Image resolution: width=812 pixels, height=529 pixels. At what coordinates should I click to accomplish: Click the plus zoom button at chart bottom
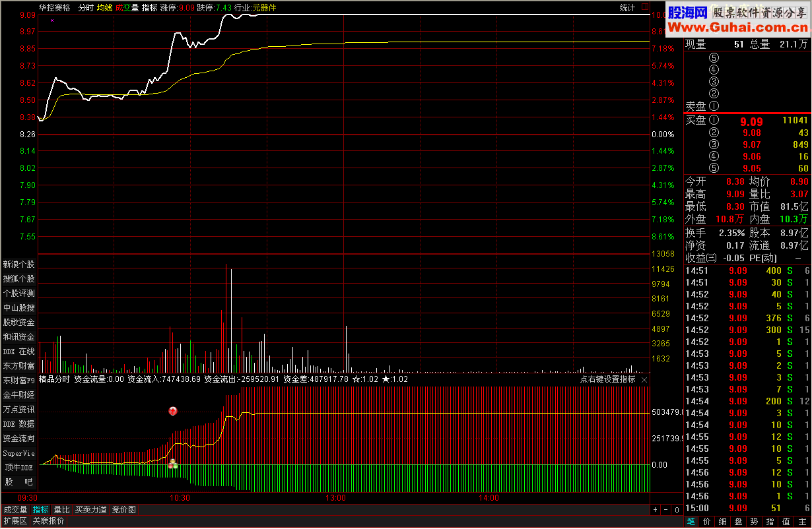(x=655, y=510)
